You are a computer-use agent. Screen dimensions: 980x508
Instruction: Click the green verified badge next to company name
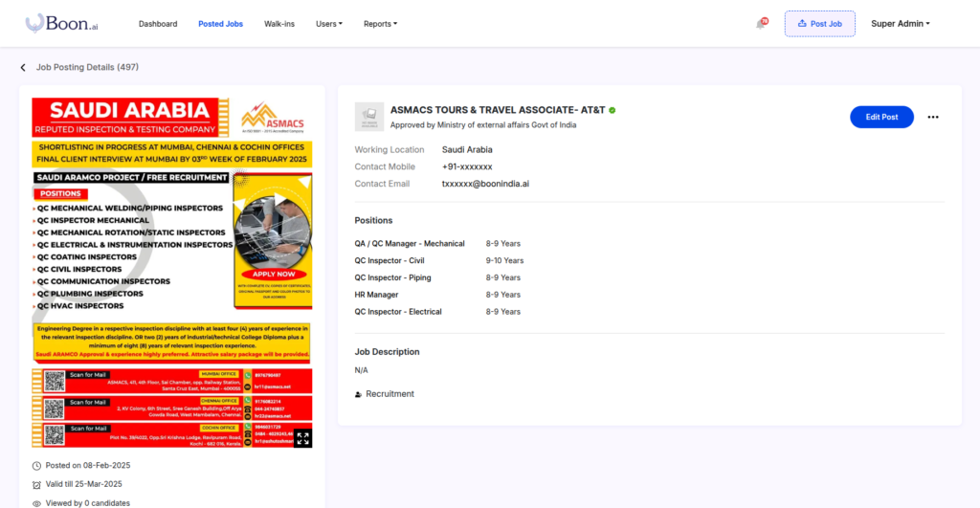tap(612, 110)
